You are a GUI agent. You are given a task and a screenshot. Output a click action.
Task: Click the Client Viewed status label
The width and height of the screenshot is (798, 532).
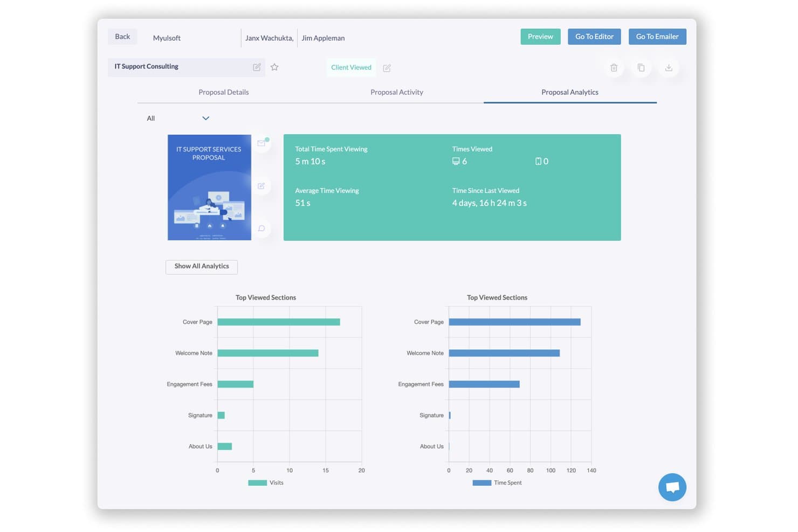pos(351,67)
